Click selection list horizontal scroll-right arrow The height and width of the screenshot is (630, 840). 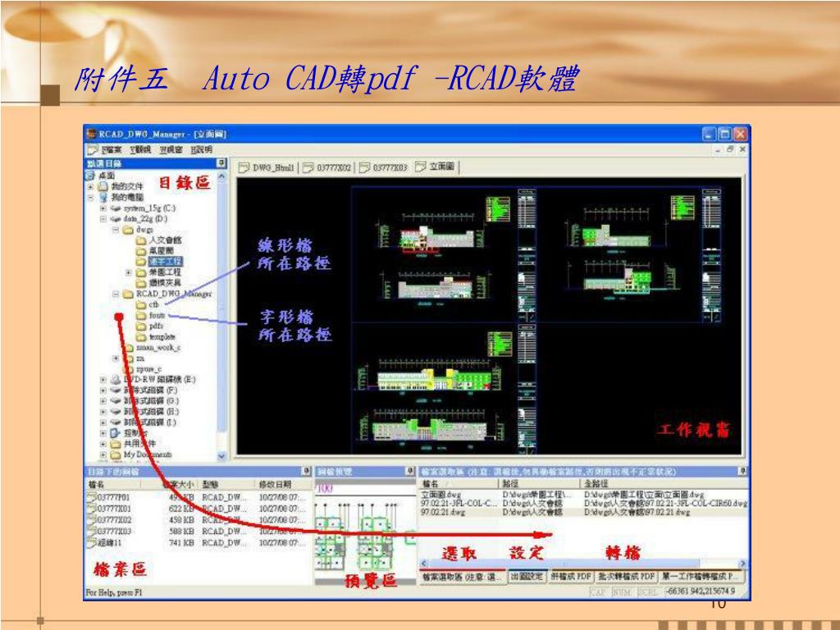[x=742, y=564]
